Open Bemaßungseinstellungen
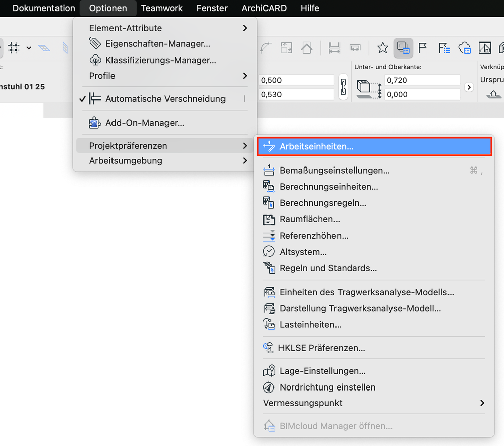This screenshot has width=504, height=446. (x=374, y=171)
